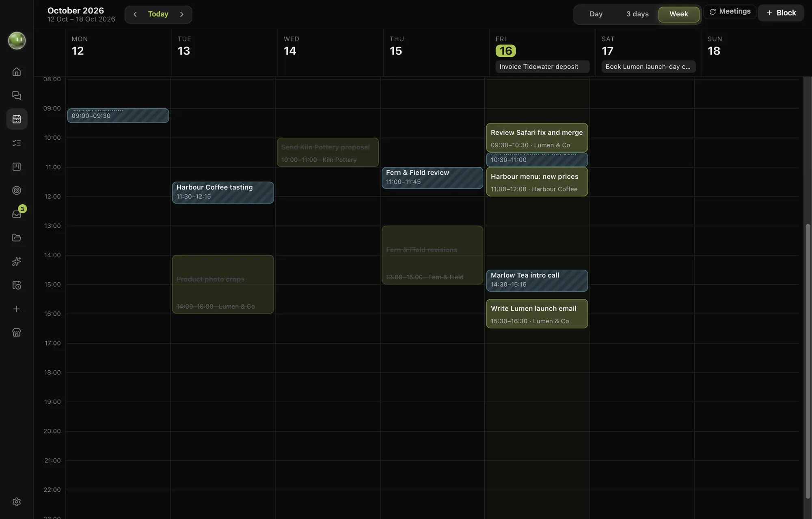Open the inbox icon with badge 3
This screenshot has width=812, height=519.
point(17,214)
